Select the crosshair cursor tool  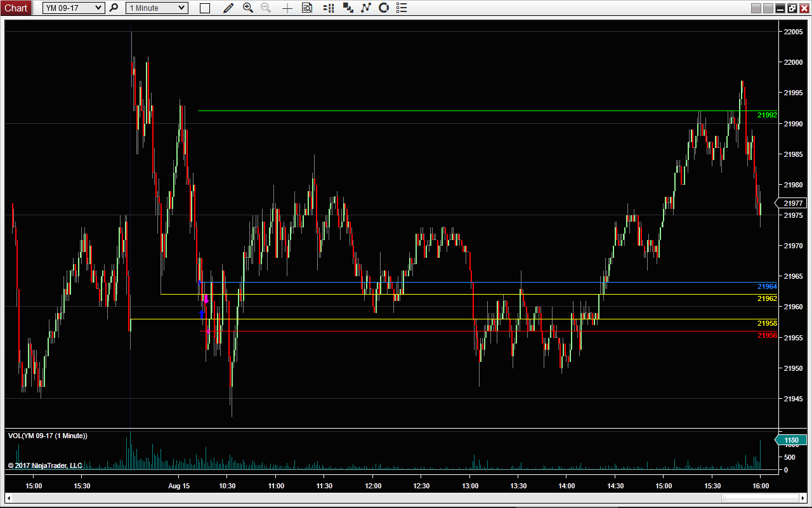287,8
